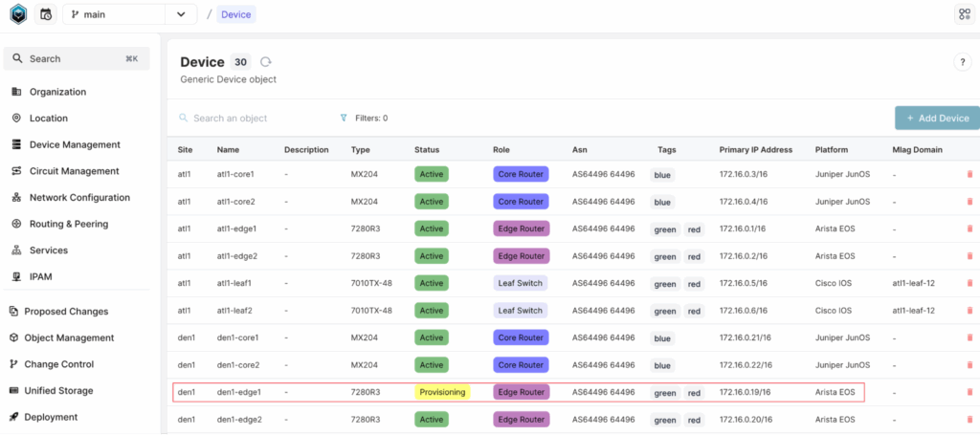This screenshot has height=435, width=980.
Task: Open Services menu in sidebar
Action: point(48,250)
